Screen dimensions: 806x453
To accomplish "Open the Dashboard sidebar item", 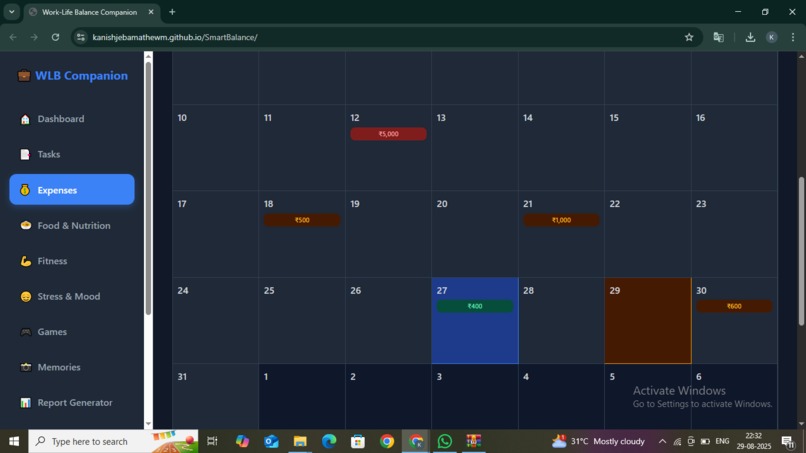I will (72, 119).
